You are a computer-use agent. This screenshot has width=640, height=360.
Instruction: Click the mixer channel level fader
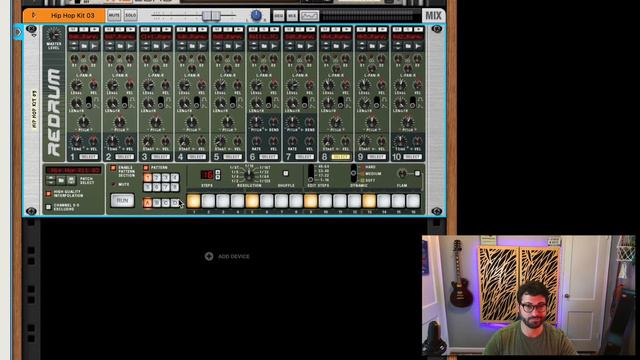[211, 16]
